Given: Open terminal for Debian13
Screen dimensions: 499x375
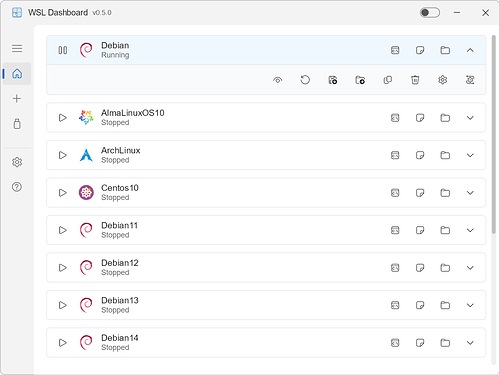Looking at the screenshot, I should point(395,305).
